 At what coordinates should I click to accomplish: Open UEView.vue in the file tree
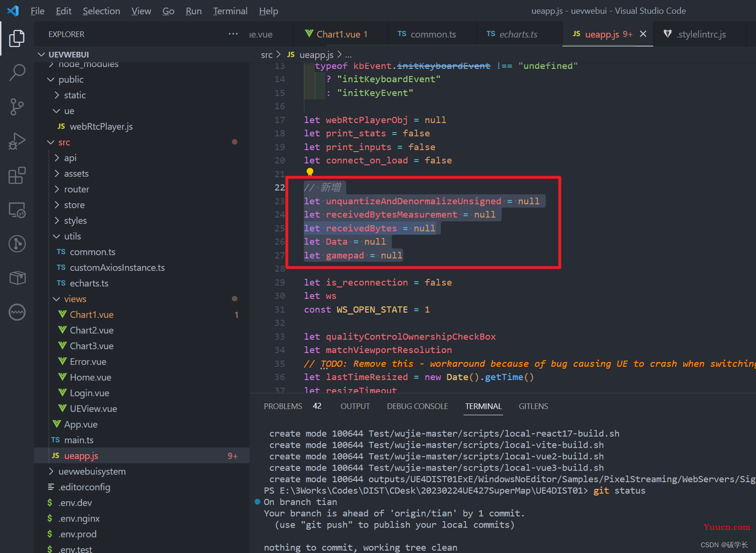tap(142, 409)
